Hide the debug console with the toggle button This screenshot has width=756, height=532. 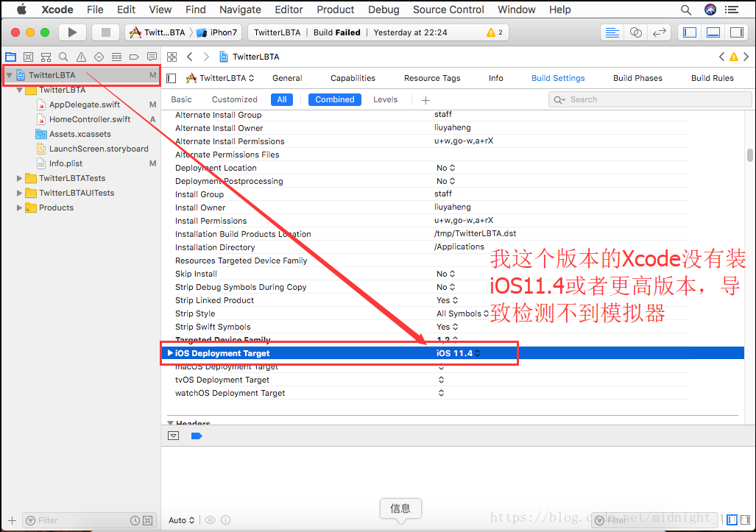coord(174,436)
